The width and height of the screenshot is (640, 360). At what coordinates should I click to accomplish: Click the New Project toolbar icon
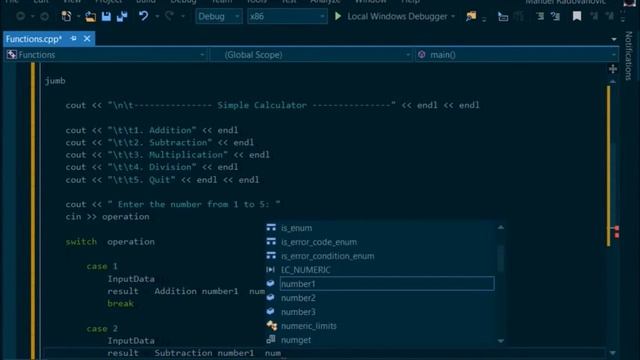tap(67, 16)
